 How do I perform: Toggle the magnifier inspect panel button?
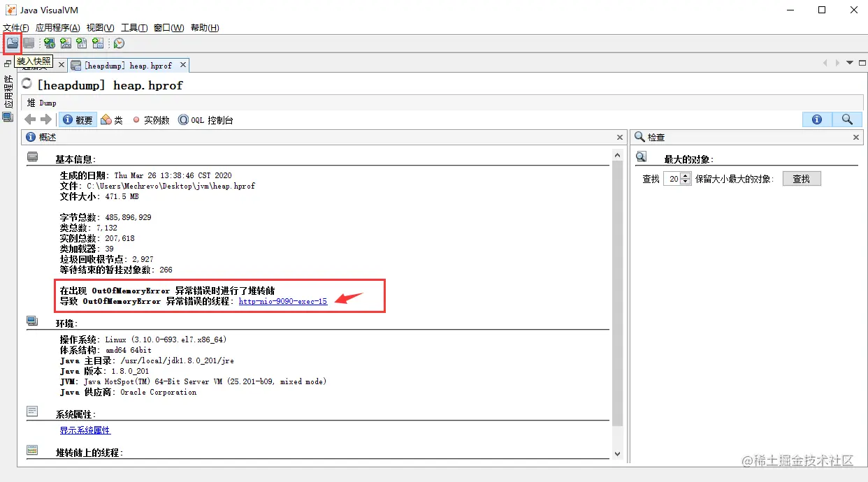coord(847,120)
